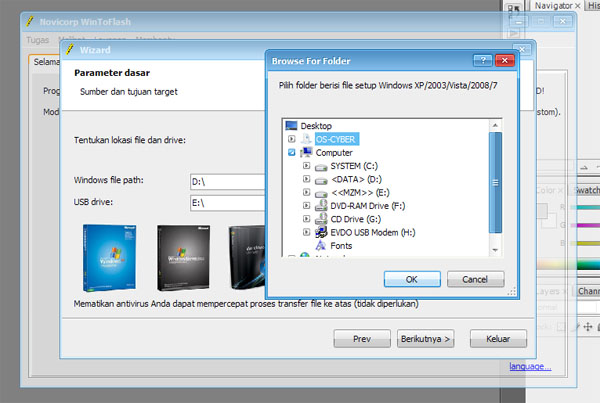
Task: Click the <DATA> (D:) hard drive icon
Action: 321,181
